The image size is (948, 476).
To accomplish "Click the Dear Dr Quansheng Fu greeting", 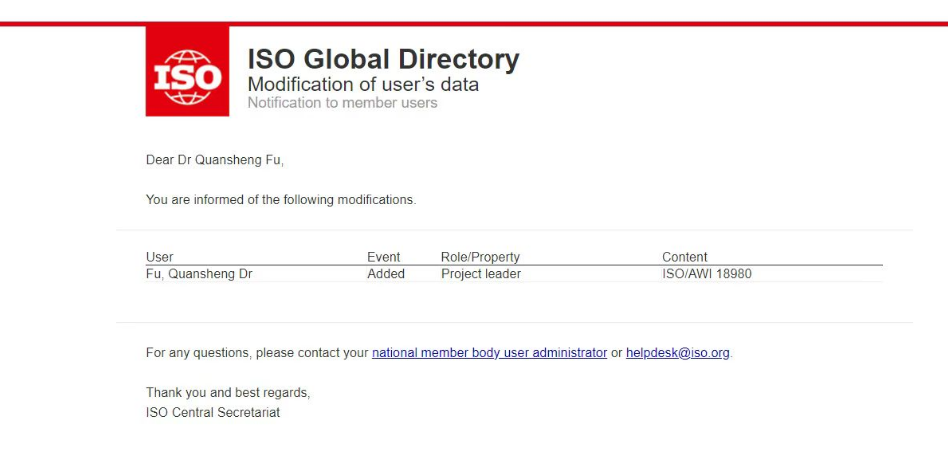I will [x=222, y=160].
